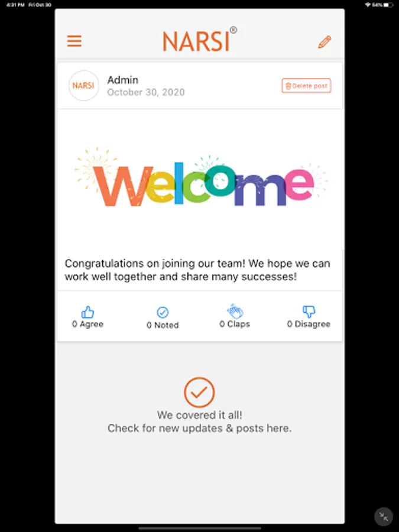This screenshot has width=399, height=532.
Task: Tap the NARSI round profile avatar
Action: click(x=84, y=86)
